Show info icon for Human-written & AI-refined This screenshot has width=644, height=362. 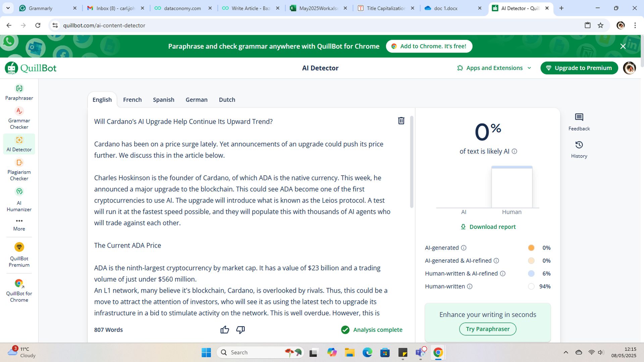click(x=503, y=274)
